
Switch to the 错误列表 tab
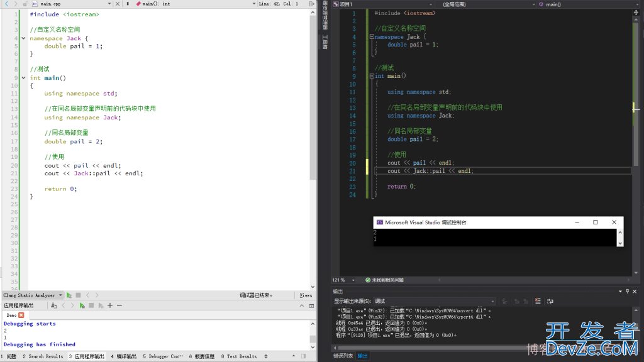tap(343, 356)
